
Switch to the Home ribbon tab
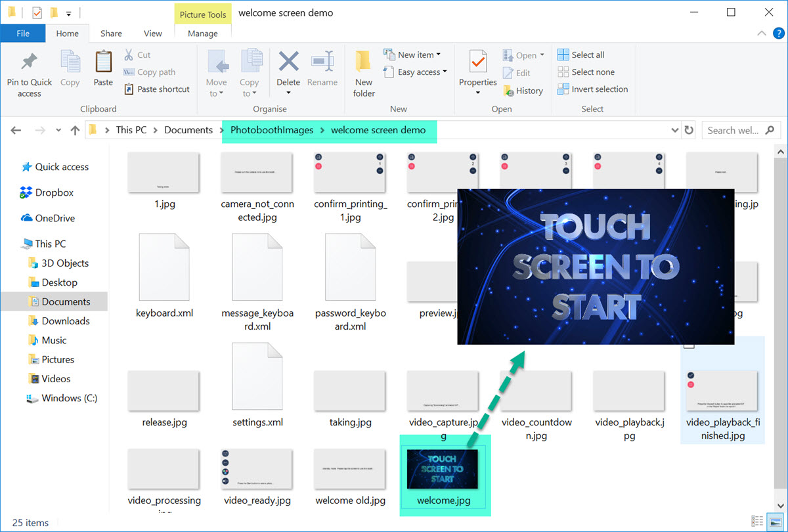point(68,33)
